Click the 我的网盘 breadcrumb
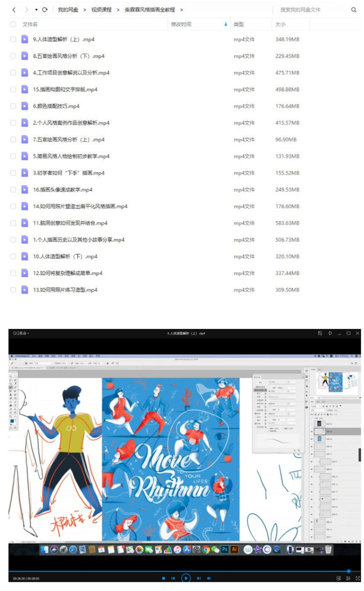 [x=68, y=10]
